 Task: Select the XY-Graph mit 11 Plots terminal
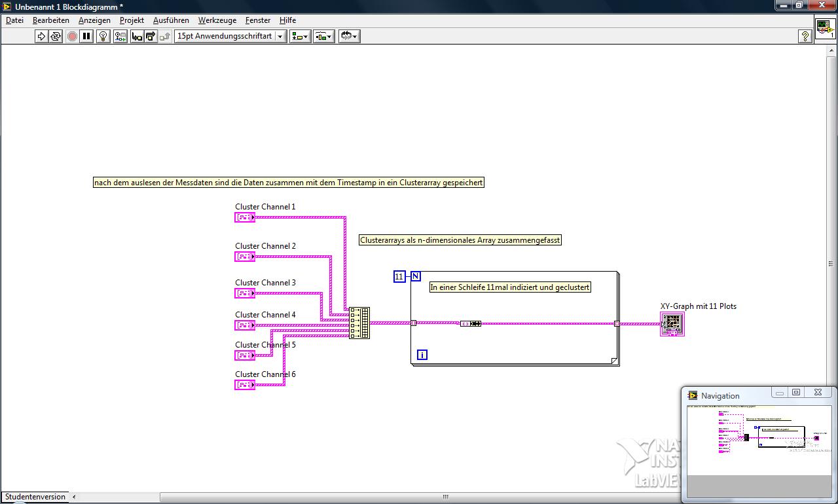(x=672, y=323)
